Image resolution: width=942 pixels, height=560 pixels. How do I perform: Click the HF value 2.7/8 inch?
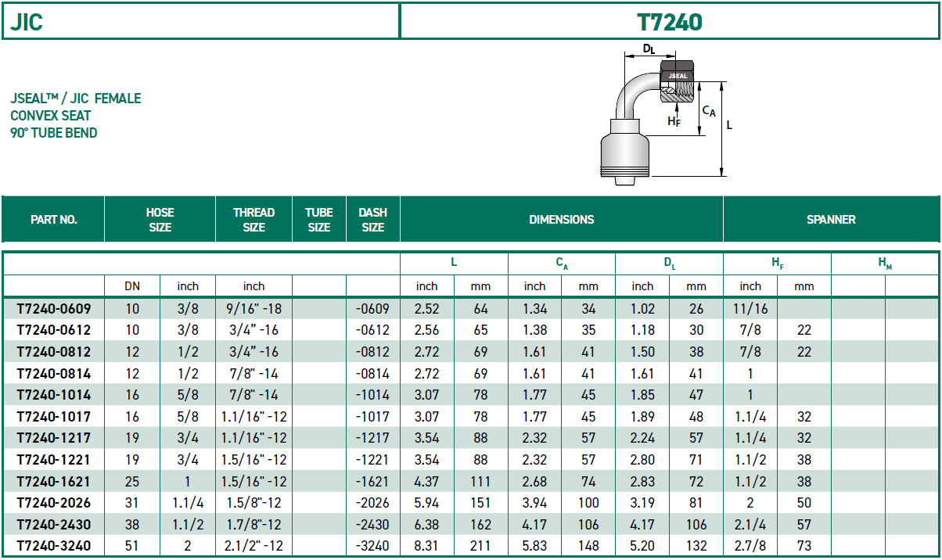pos(750,546)
